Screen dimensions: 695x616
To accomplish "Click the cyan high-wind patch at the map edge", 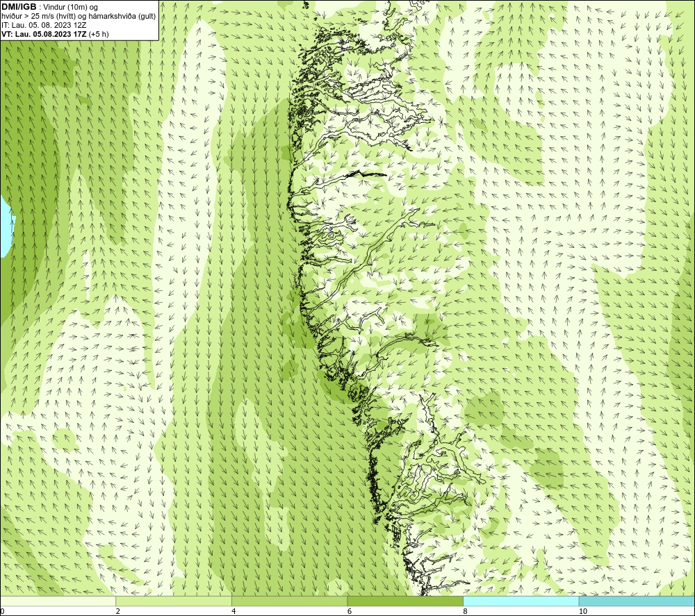I will coord(6,227).
